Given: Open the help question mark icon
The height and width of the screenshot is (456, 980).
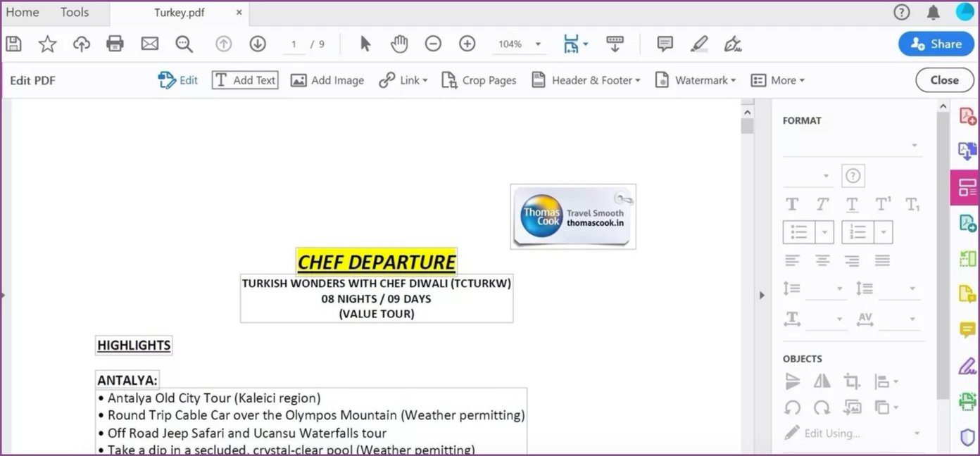Looking at the screenshot, I should [901, 12].
